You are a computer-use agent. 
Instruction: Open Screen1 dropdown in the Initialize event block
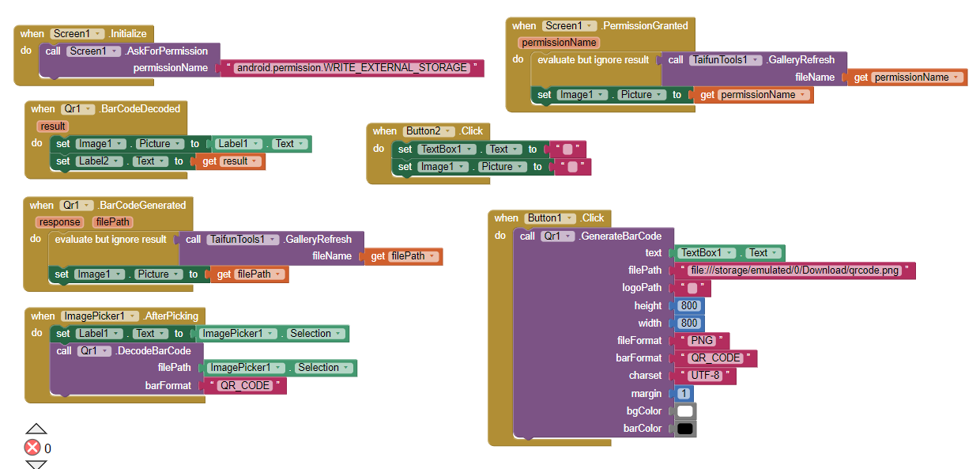pyautogui.click(x=98, y=34)
